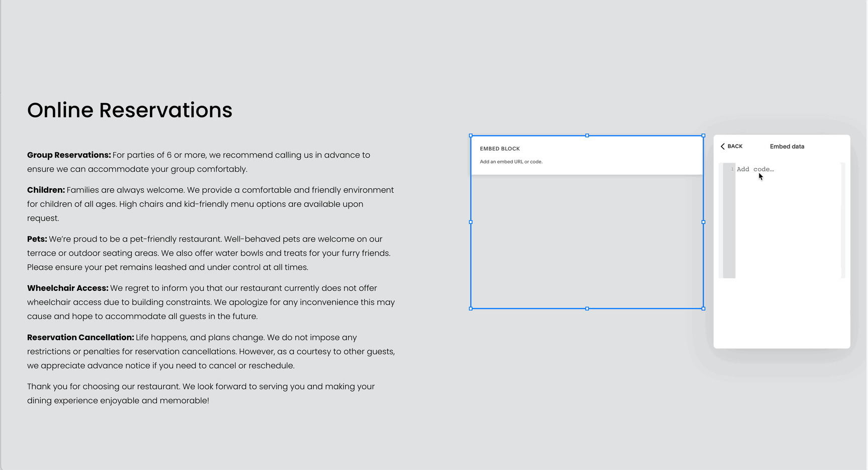Click the 'Thank you for choosing our restaurant' paragraph
The height and width of the screenshot is (470, 868).
pos(201,394)
